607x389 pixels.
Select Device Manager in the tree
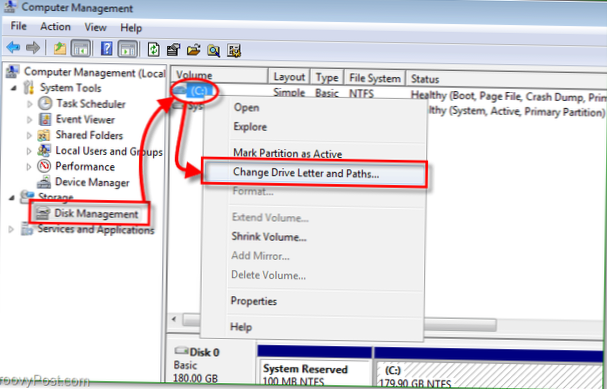pos(92,182)
